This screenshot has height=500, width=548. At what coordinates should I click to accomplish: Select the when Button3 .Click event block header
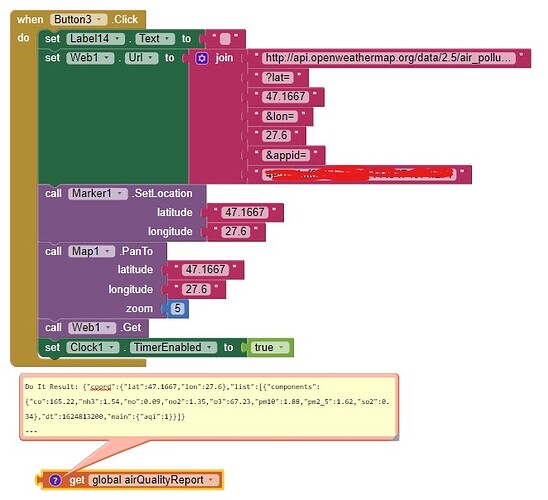pos(78,20)
